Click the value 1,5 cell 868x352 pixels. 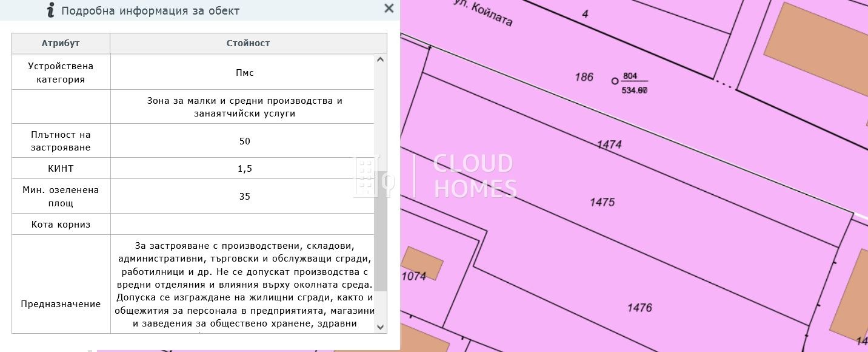(242, 169)
